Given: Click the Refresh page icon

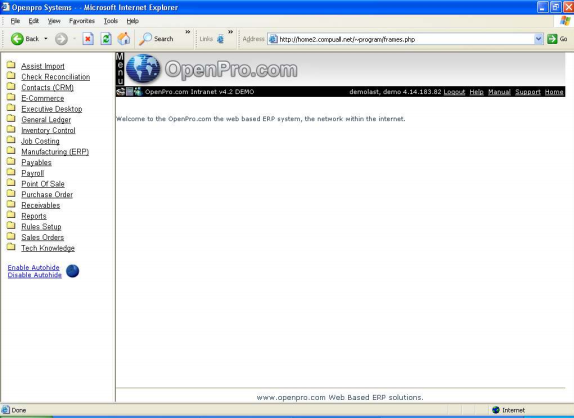Looking at the screenshot, I should [x=106, y=39].
